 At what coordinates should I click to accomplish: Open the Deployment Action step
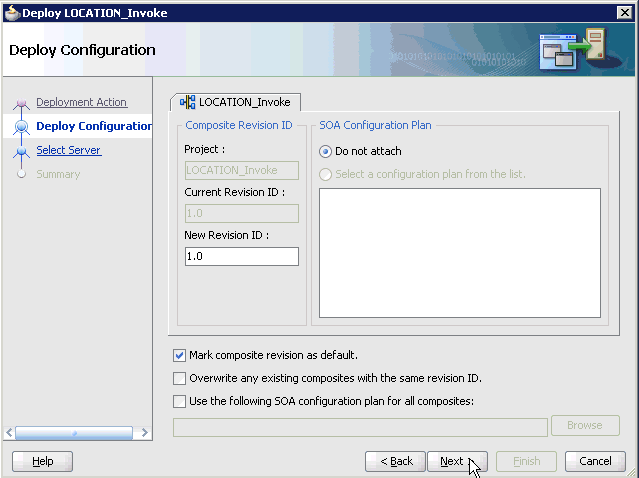tap(82, 102)
